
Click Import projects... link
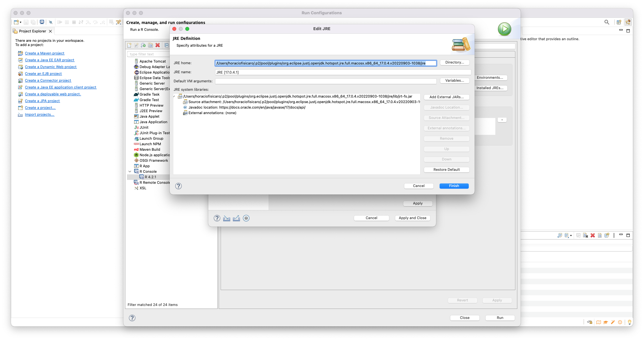pos(40,114)
